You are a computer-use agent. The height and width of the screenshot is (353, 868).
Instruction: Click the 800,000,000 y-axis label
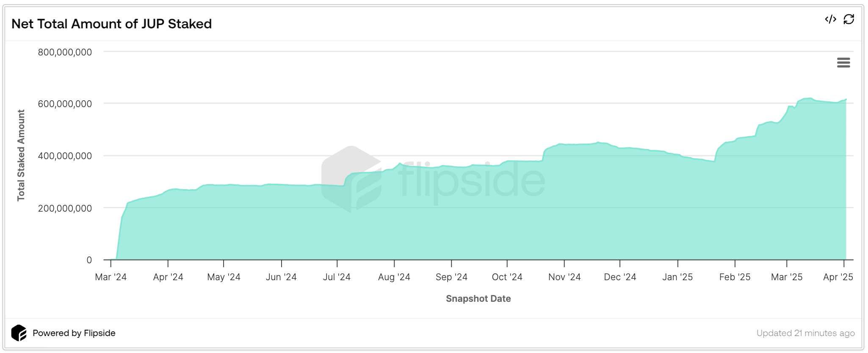[x=65, y=52]
